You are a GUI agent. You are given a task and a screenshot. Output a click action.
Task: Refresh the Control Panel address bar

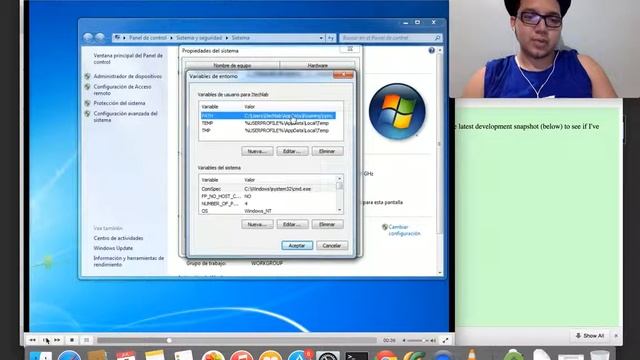click(331, 38)
